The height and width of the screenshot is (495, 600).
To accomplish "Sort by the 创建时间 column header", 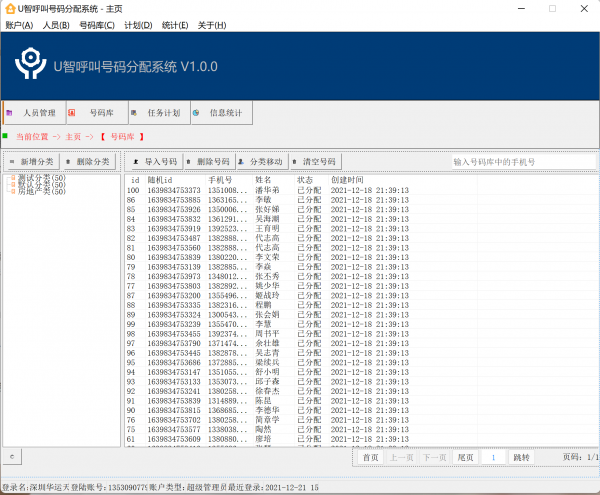I will point(348,179).
